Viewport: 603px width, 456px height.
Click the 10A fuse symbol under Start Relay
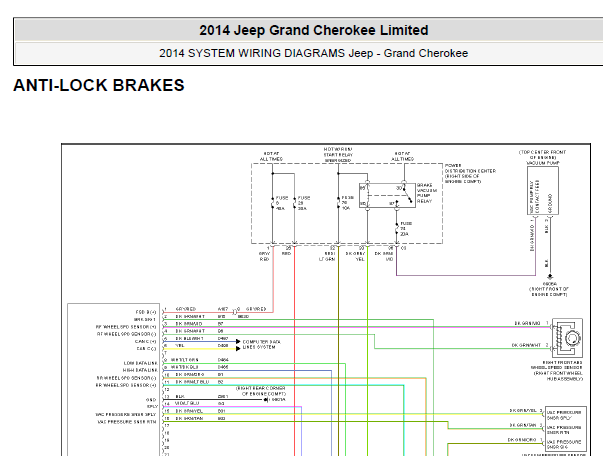338,203
